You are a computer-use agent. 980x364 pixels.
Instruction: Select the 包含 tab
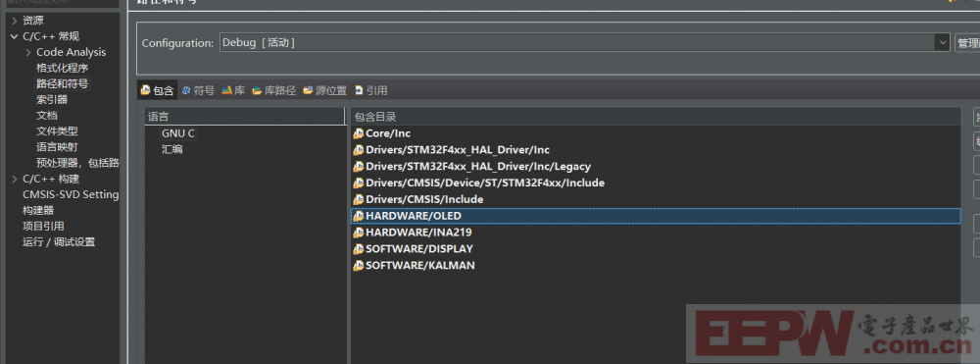pos(158,90)
